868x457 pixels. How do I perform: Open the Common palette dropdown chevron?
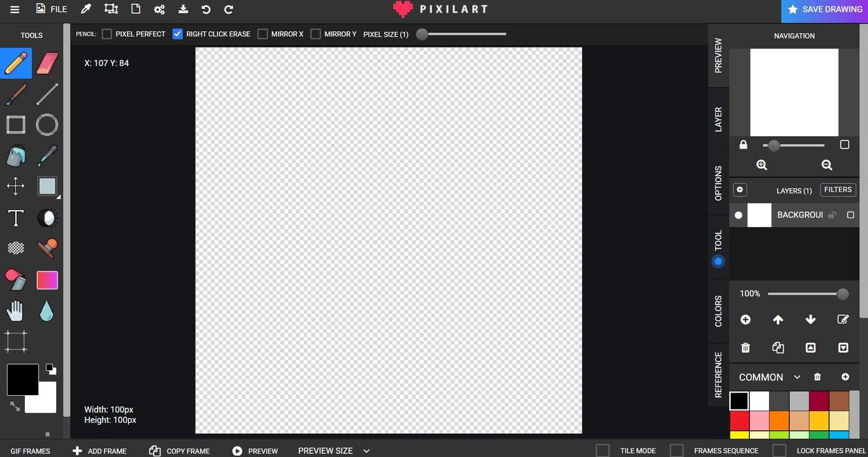797,377
